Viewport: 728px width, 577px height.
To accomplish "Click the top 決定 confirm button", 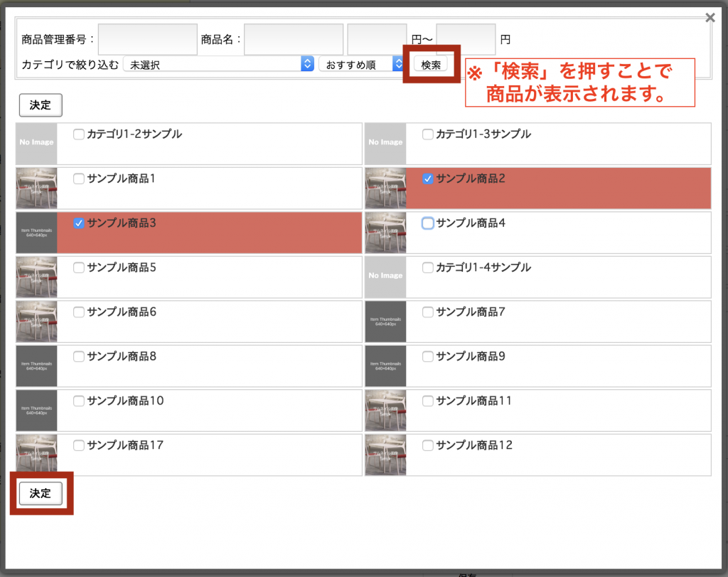I will coord(40,105).
